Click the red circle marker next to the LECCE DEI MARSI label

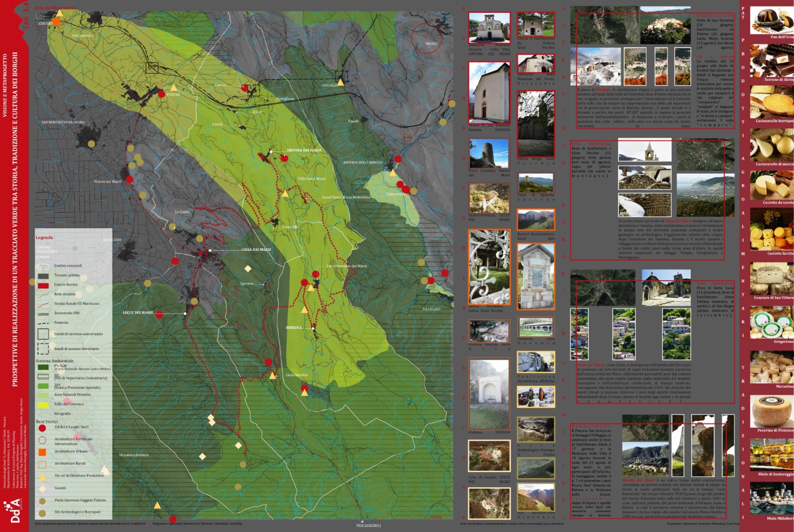click(159, 314)
